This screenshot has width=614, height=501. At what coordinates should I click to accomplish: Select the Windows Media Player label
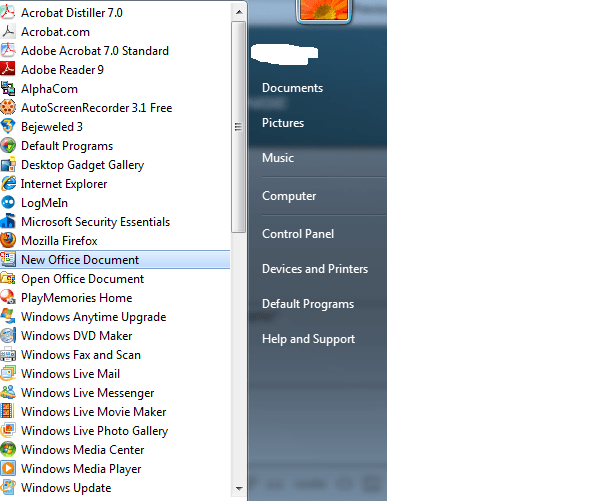81,468
